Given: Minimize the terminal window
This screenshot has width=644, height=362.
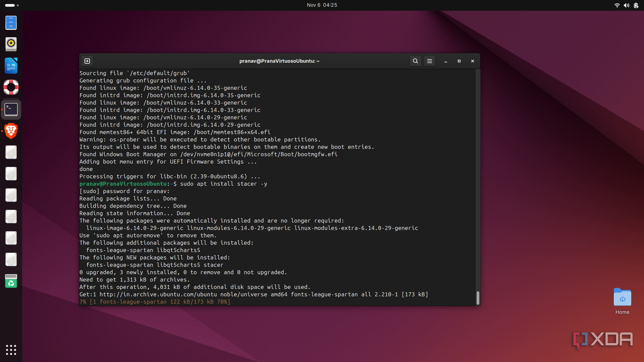Looking at the screenshot, I should click(446, 61).
